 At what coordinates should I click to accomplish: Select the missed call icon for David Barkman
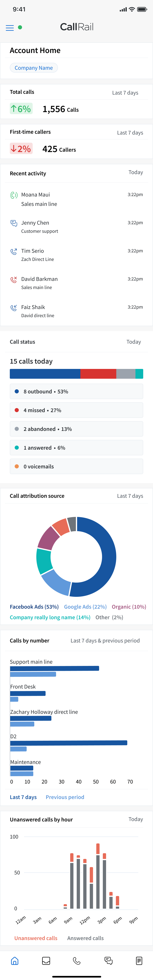tap(14, 280)
